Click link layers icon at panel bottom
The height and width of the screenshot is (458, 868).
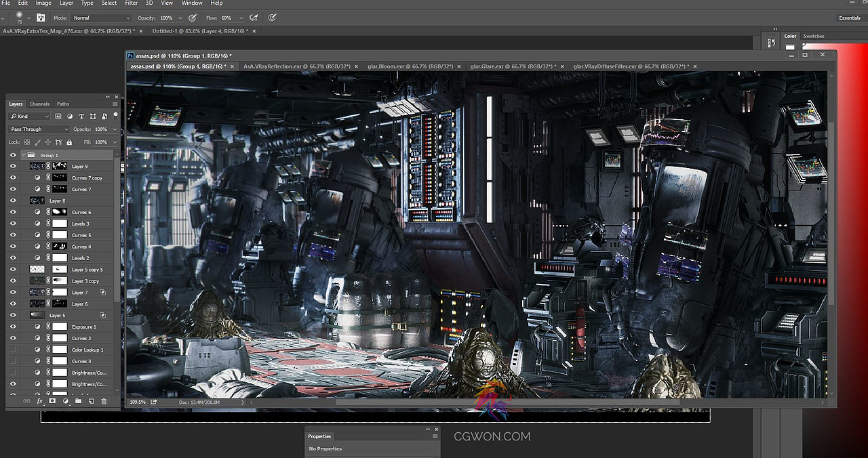[26, 401]
